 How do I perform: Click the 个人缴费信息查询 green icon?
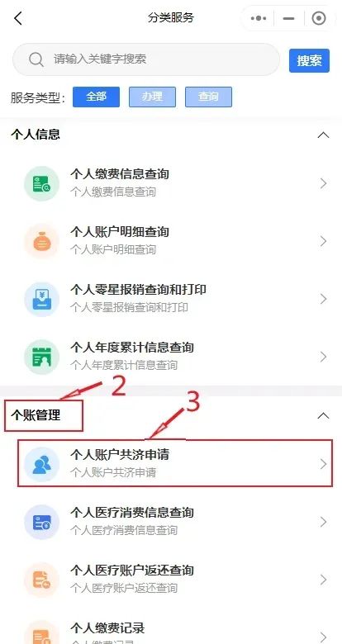41,183
